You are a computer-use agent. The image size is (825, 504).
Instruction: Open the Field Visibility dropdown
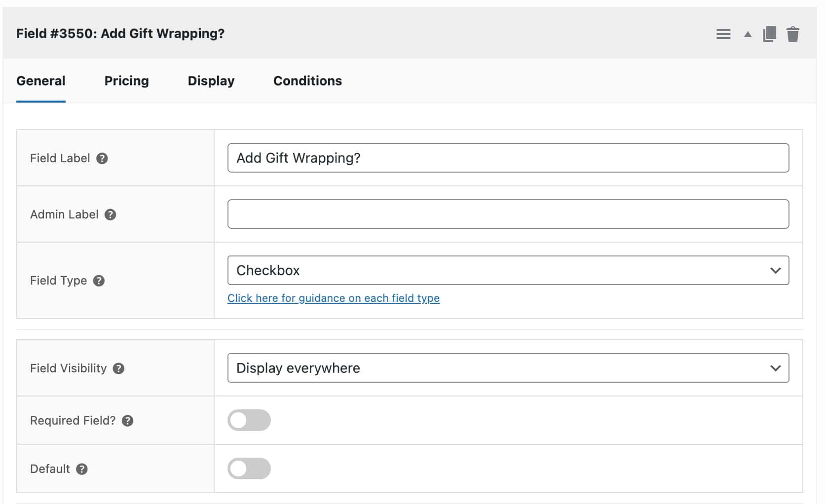[508, 368]
